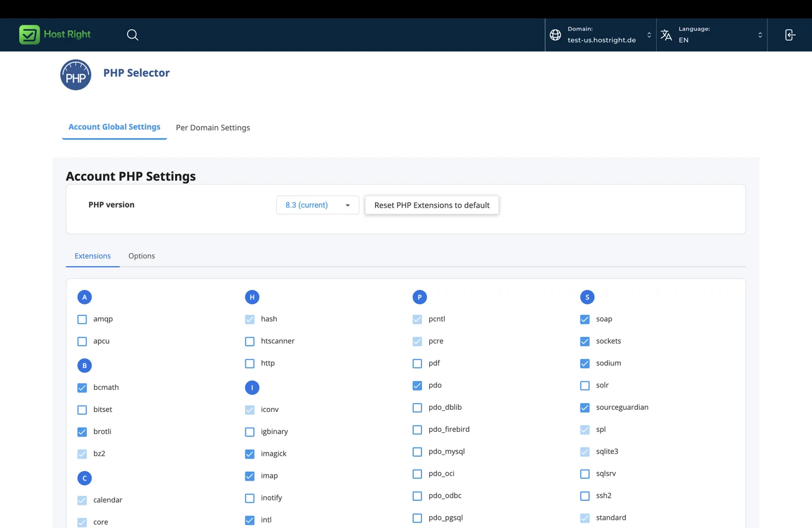Check the ssh2 extension box
Viewport: 812px width, 528px height.
[x=585, y=496]
